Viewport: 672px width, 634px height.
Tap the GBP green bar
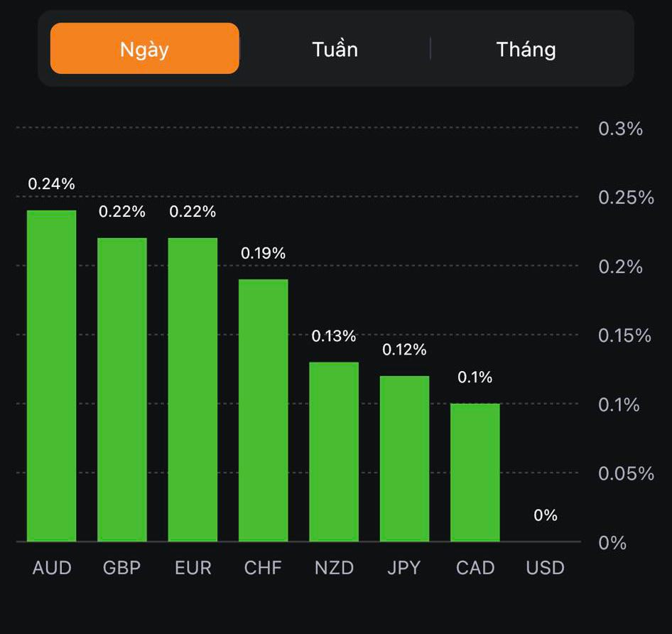click(122, 389)
